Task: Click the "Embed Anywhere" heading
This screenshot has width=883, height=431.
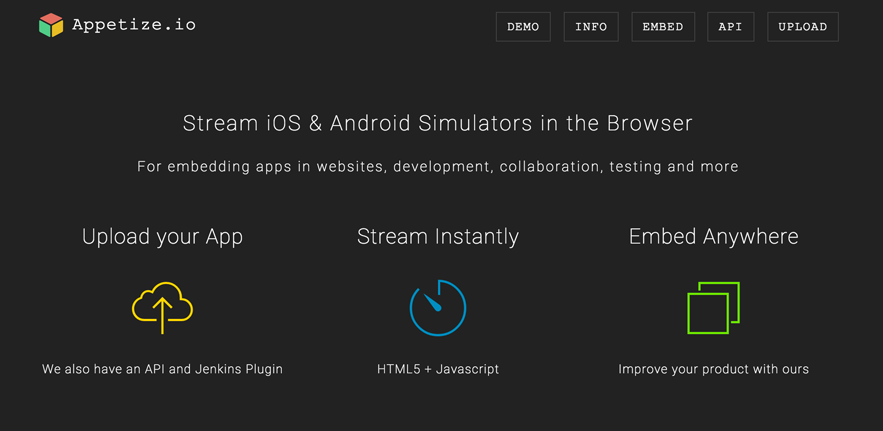Action: click(713, 237)
